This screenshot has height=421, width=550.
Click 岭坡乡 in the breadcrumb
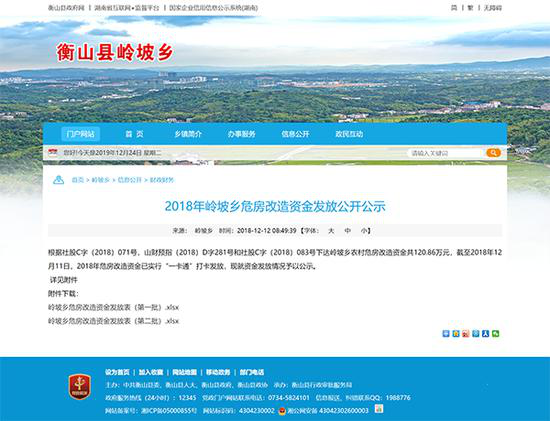101,180
